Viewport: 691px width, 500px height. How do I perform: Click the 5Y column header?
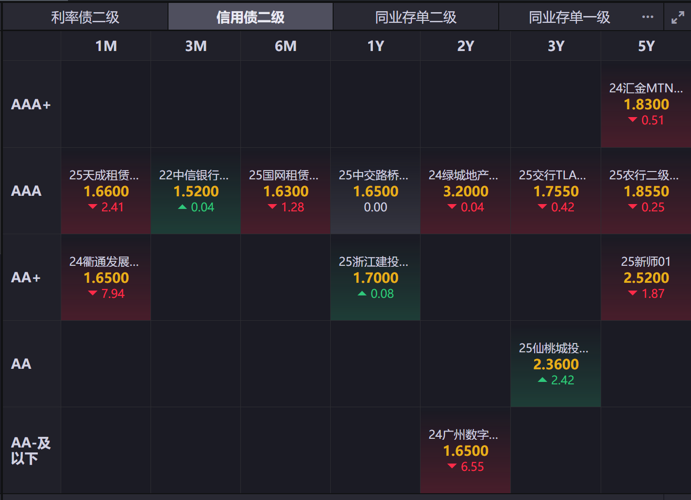(646, 46)
